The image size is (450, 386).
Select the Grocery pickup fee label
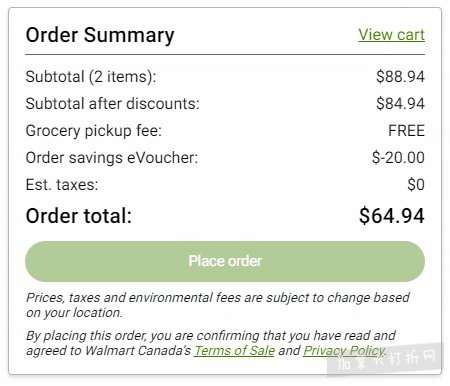(94, 131)
